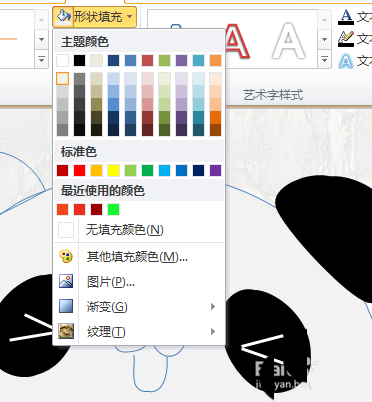Viewport: 372px width, 402px height.
Task: Click the text fill underlined A icon
Action: pyautogui.click(x=346, y=17)
